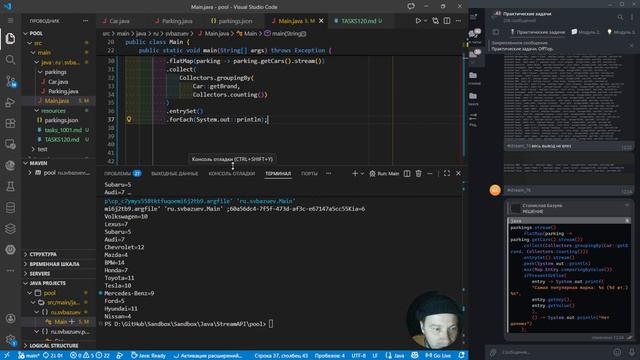Open the Source Control view
The width and height of the screenshot is (640, 360).
10,81
